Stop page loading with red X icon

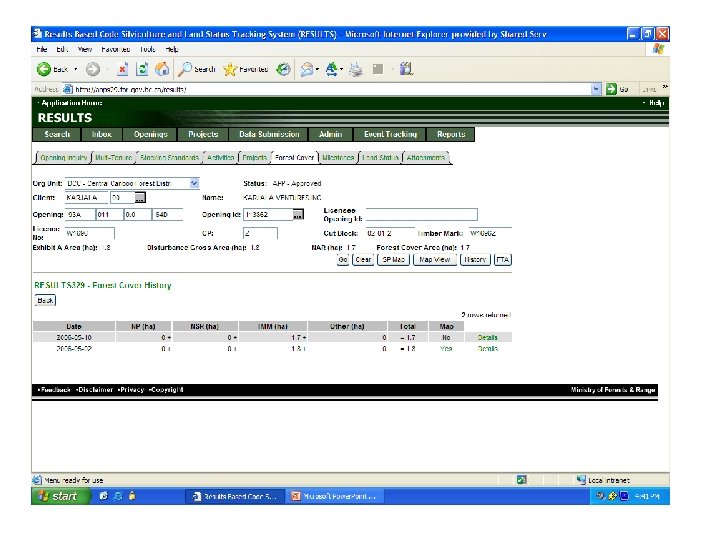(122, 69)
